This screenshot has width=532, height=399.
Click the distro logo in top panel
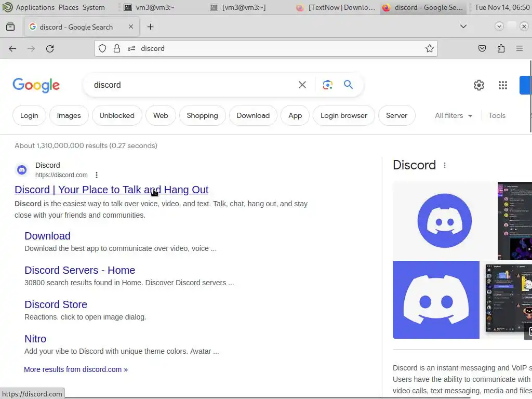[x=7, y=7]
